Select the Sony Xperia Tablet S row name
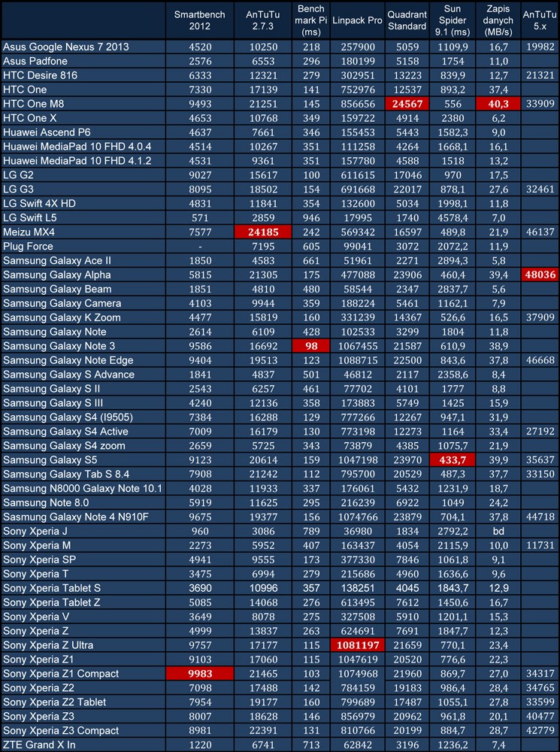The image size is (560, 752). click(52, 588)
